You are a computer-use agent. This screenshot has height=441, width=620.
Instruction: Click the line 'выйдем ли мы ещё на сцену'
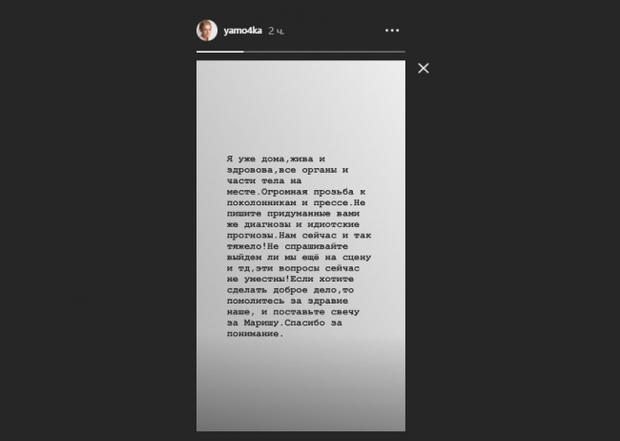[299, 257]
